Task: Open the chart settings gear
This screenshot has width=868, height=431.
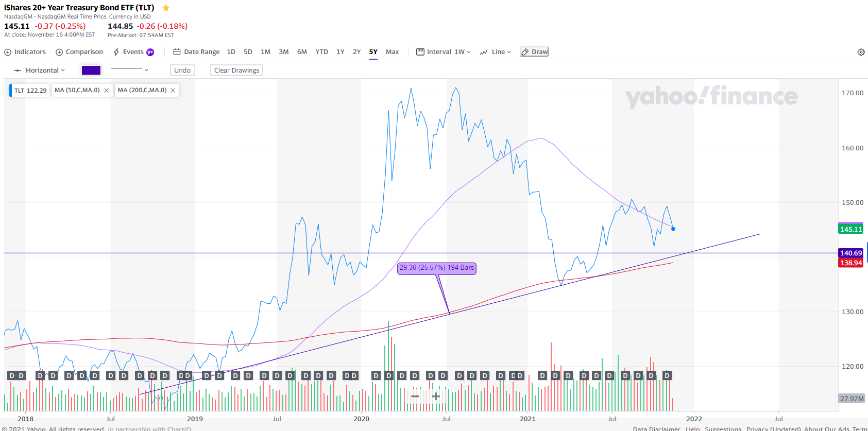Action: [861, 52]
